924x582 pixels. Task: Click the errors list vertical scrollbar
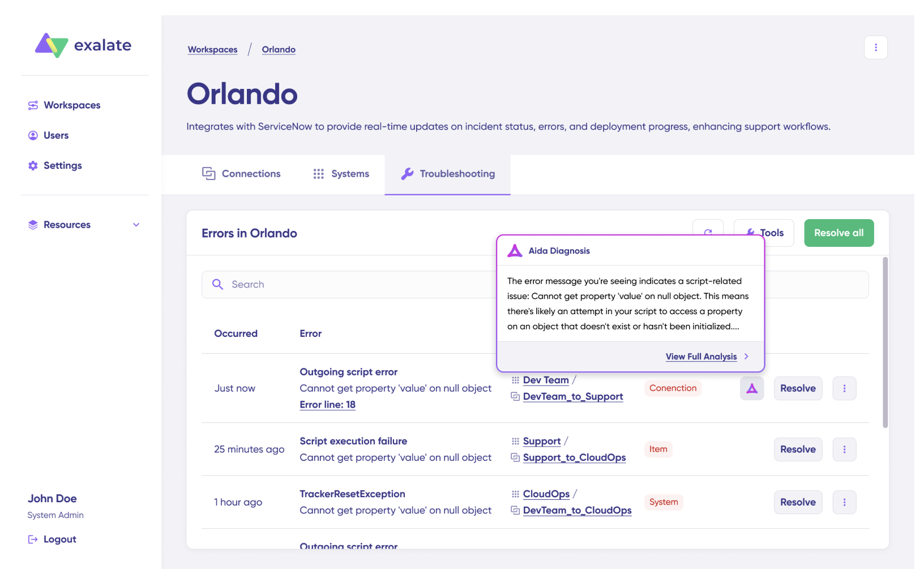pos(885,342)
